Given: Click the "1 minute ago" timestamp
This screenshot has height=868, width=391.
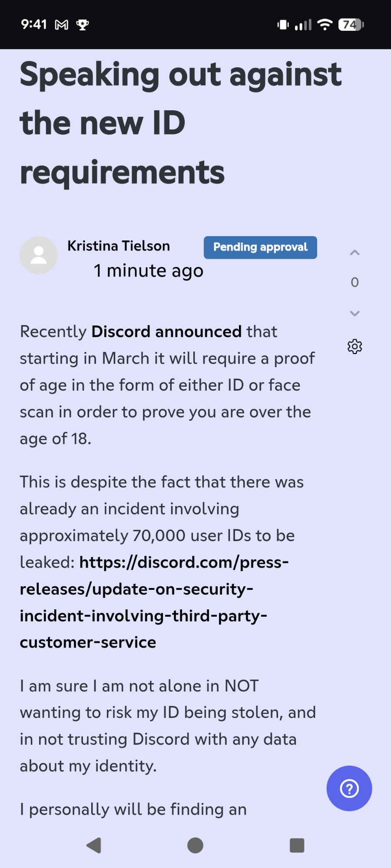Looking at the screenshot, I should pyautogui.click(x=149, y=271).
